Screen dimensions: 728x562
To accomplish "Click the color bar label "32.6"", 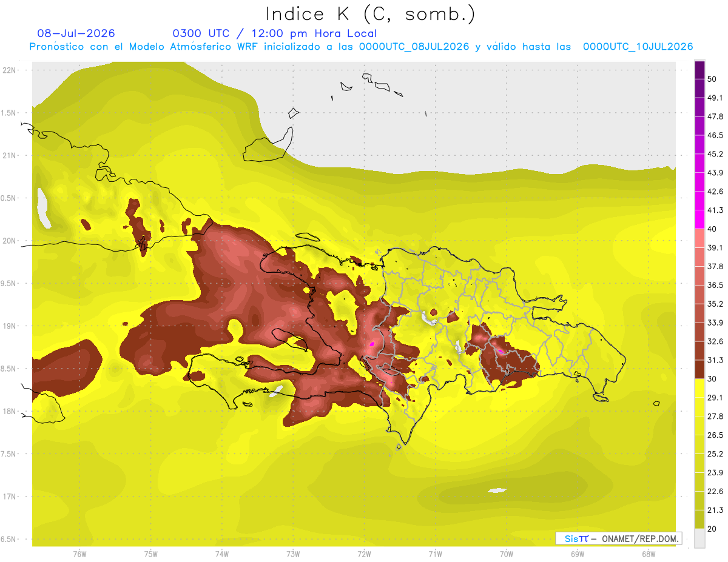I will [x=715, y=341].
